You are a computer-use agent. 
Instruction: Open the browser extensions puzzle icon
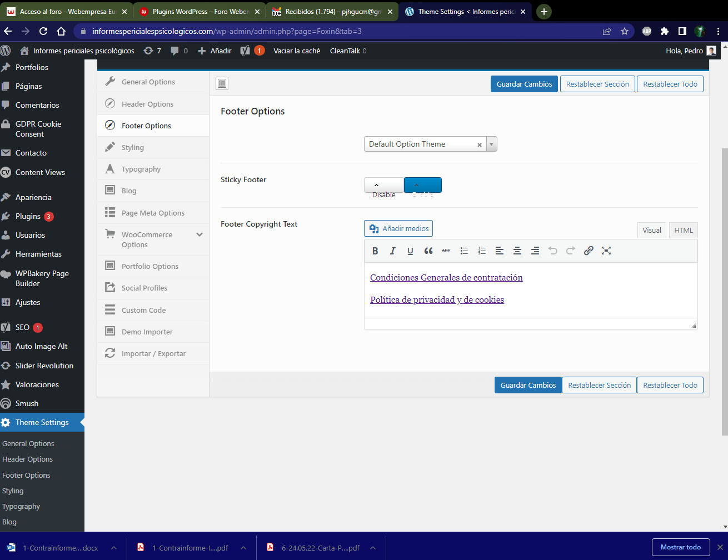[665, 31]
